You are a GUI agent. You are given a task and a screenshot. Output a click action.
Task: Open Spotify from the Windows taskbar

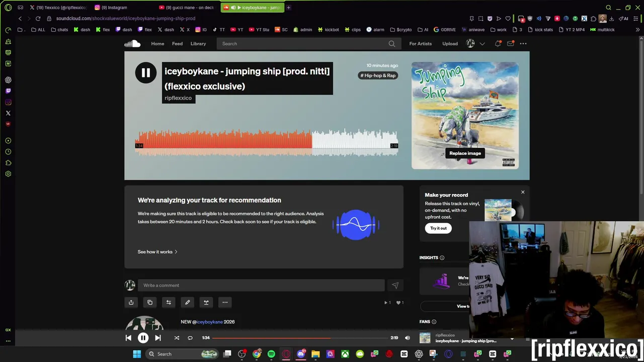tap(271, 354)
